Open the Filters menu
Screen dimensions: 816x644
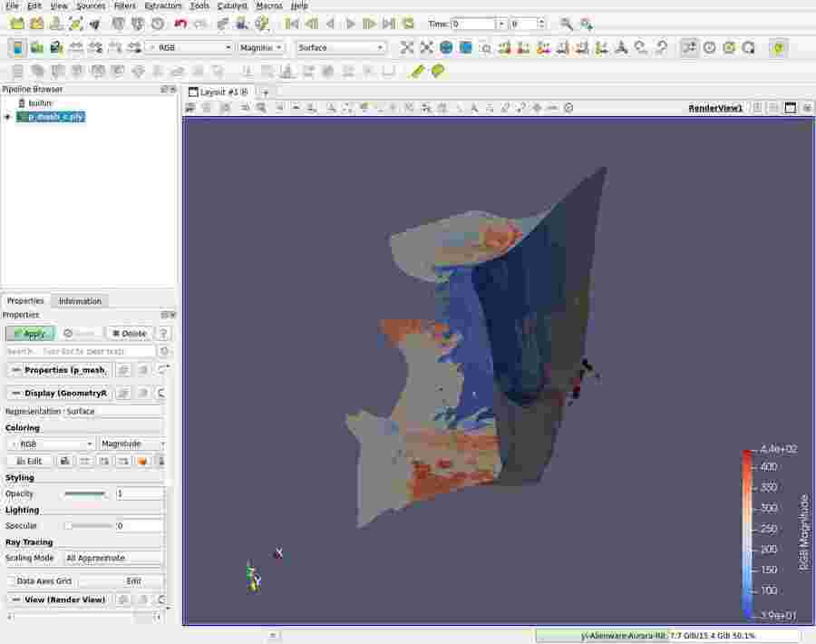124,5
